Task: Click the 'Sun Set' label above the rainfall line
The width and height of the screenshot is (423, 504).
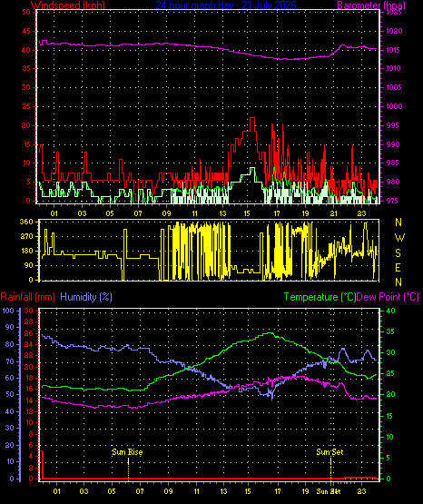Action: point(330,452)
